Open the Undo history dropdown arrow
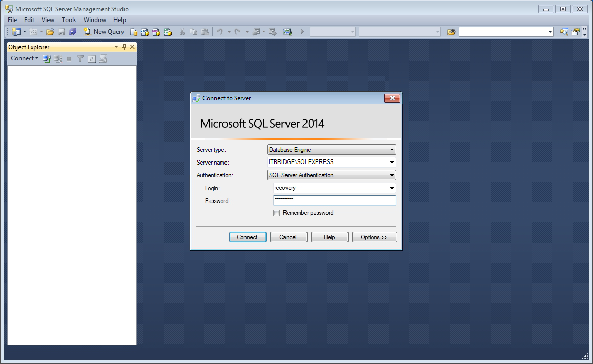Screen dimensions: 593x364 tap(229, 32)
